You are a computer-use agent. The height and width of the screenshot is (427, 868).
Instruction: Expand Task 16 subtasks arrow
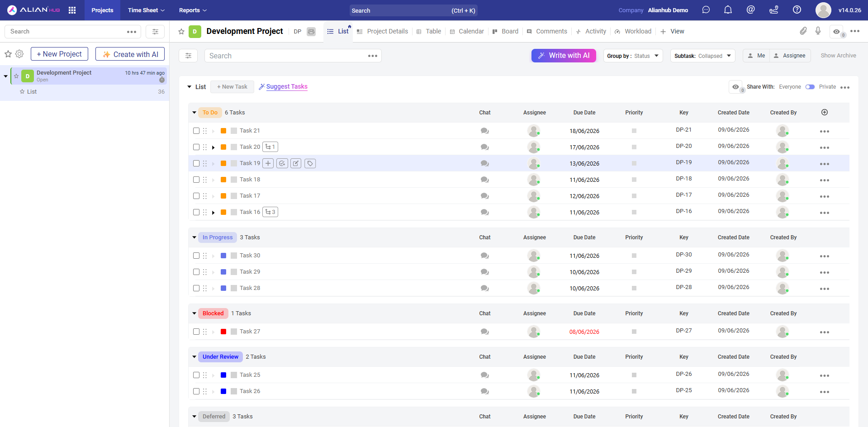(213, 213)
